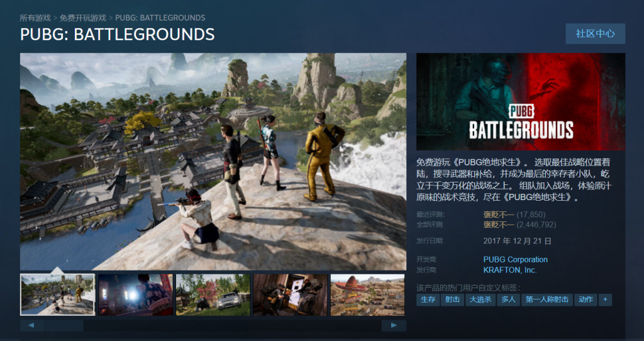The image size is (644, 341).
Task: Select the floral-shirt character thumbnail
Action: 136,295
